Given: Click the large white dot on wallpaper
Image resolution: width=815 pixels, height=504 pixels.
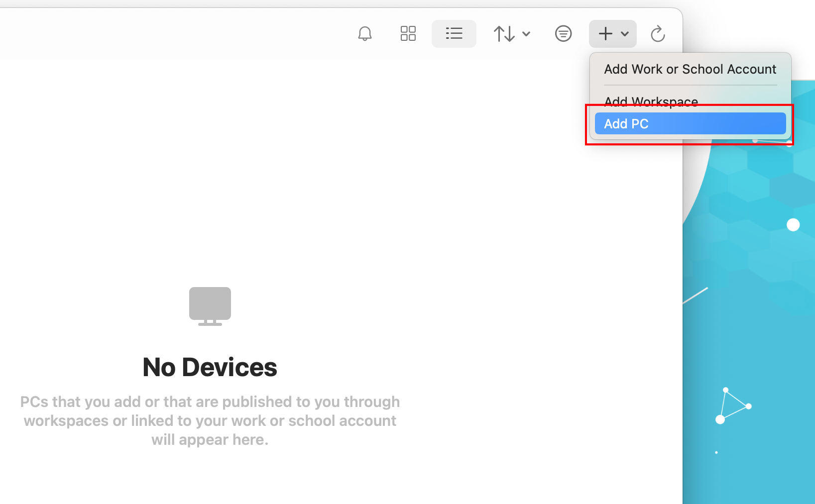Looking at the screenshot, I should tap(793, 225).
